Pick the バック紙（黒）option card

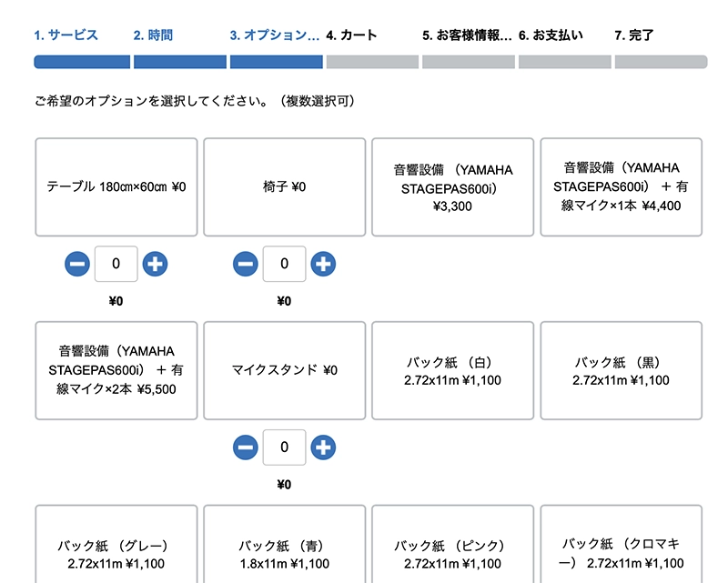(x=622, y=370)
